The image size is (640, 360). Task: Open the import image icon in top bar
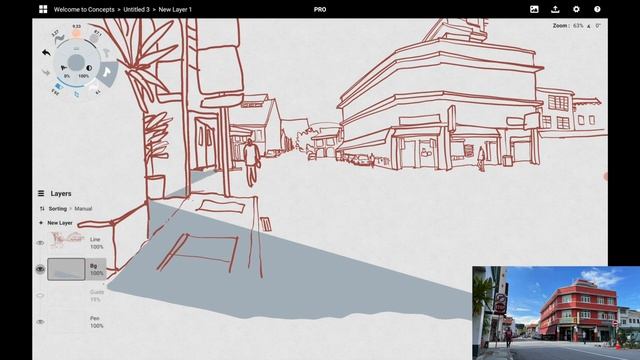click(x=534, y=9)
